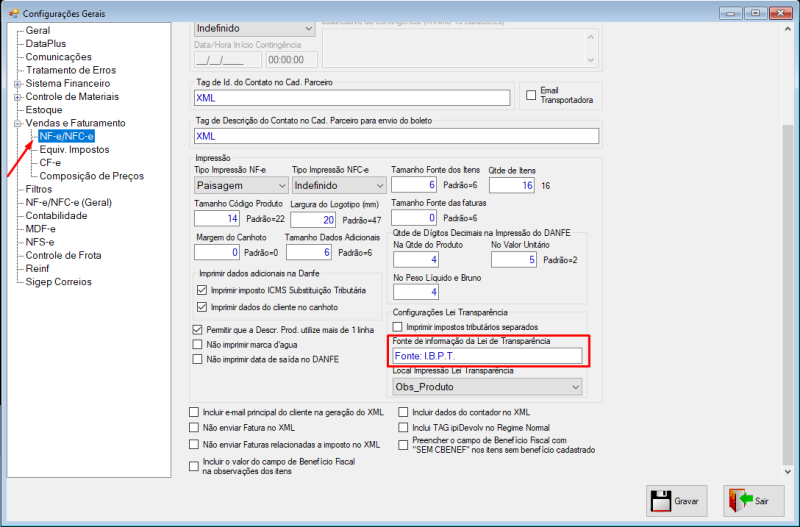Select Controle de Frota tree item
The height and width of the screenshot is (527, 800).
[x=63, y=256]
